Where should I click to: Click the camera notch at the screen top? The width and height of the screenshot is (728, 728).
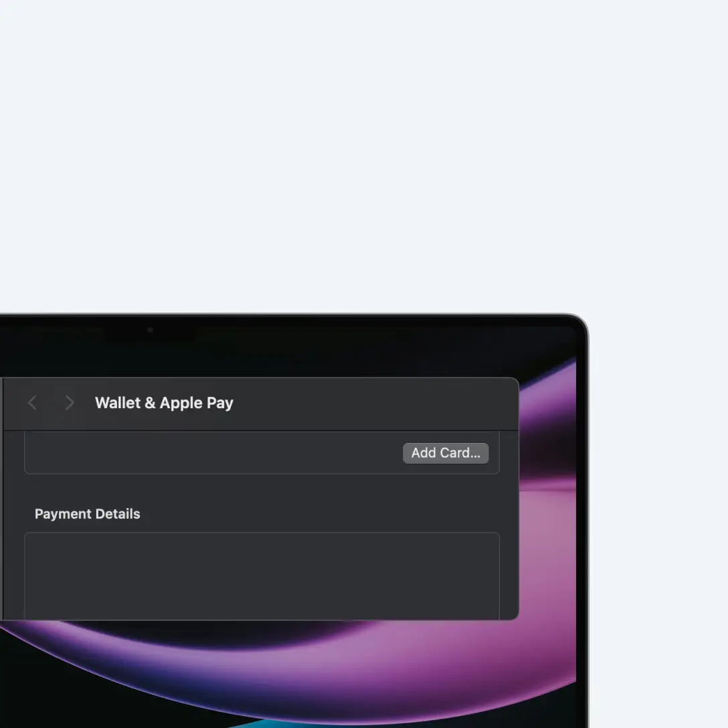pyautogui.click(x=150, y=330)
